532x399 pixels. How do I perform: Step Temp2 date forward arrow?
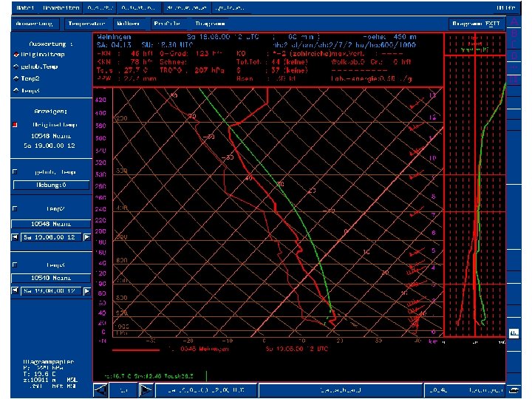tap(87, 237)
